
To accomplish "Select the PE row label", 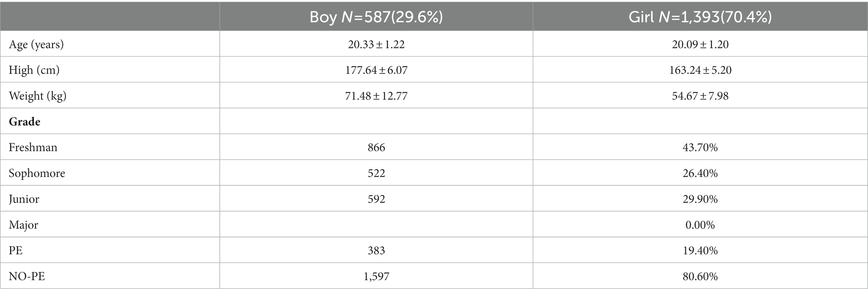I will [x=16, y=251].
